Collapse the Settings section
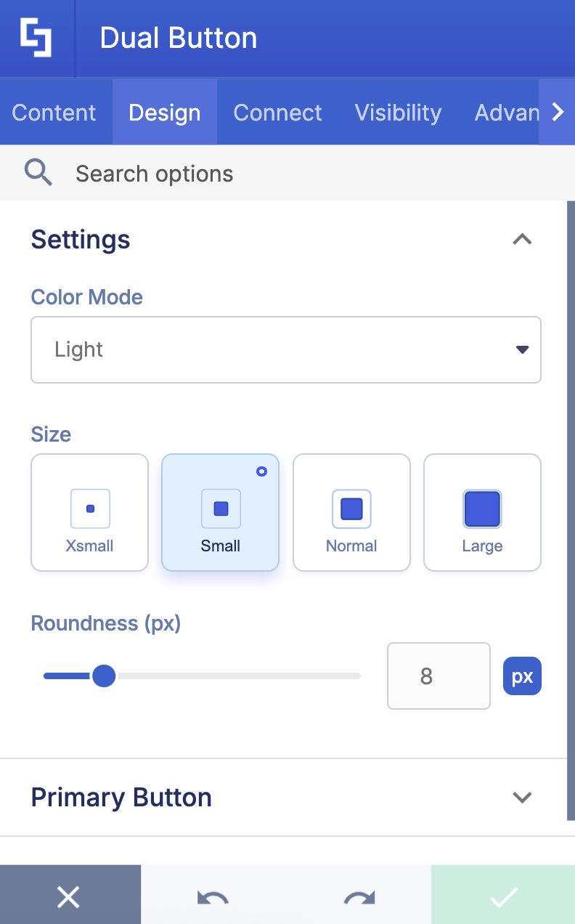The height and width of the screenshot is (924, 575). (522, 240)
